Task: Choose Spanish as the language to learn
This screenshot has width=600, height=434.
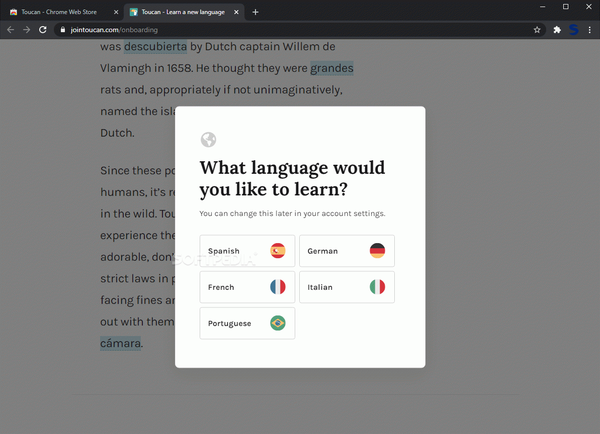Action: click(247, 251)
